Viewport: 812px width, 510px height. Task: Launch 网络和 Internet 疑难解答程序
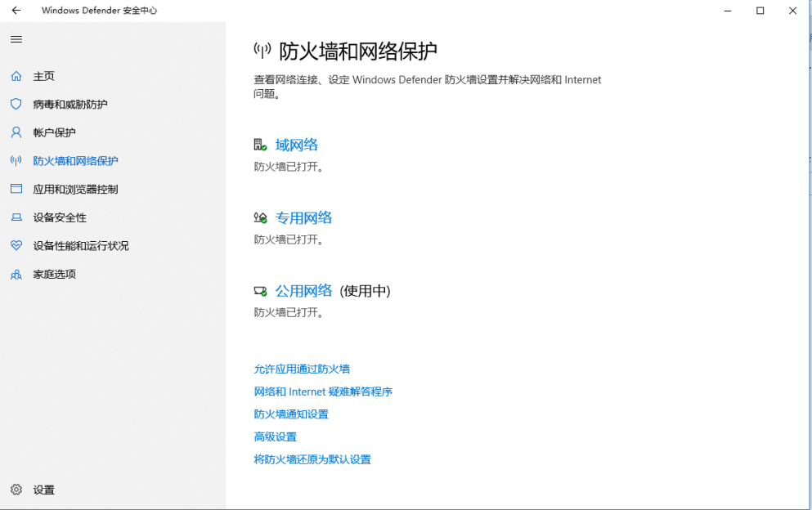(323, 392)
